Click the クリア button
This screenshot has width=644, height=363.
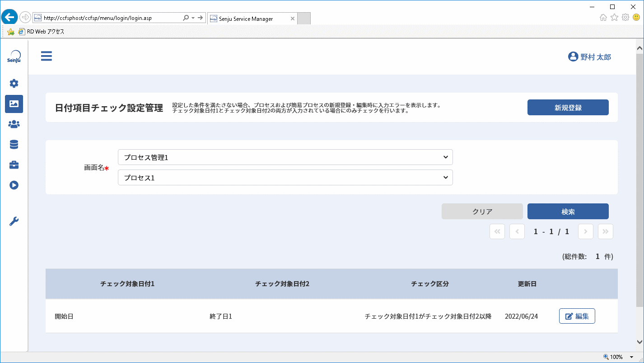[x=482, y=212]
